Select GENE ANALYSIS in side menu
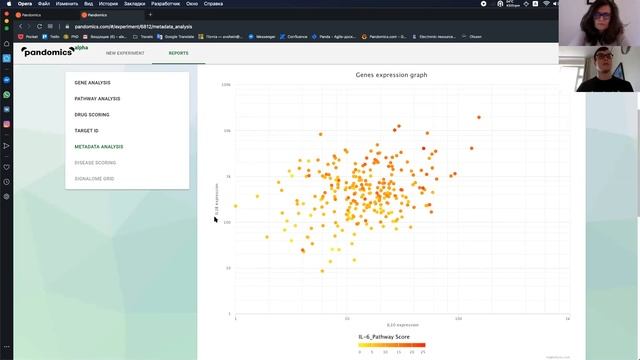 tap(92, 83)
